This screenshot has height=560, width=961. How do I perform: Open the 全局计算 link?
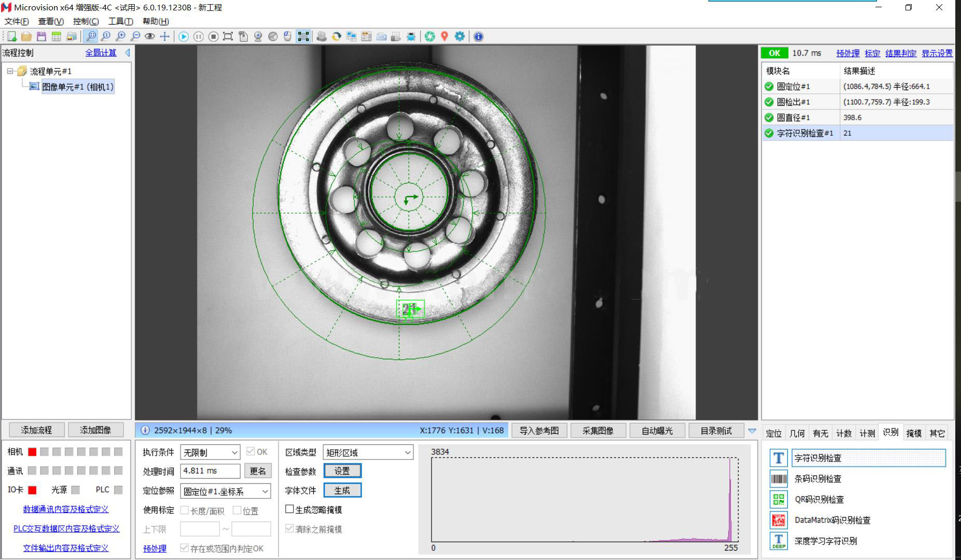[x=101, y=52]
